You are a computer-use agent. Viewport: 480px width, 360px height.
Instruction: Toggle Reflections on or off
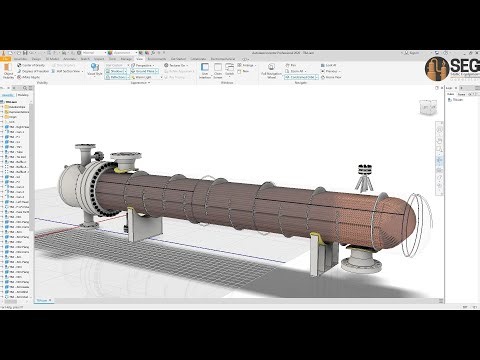click(x=115, y=77)
